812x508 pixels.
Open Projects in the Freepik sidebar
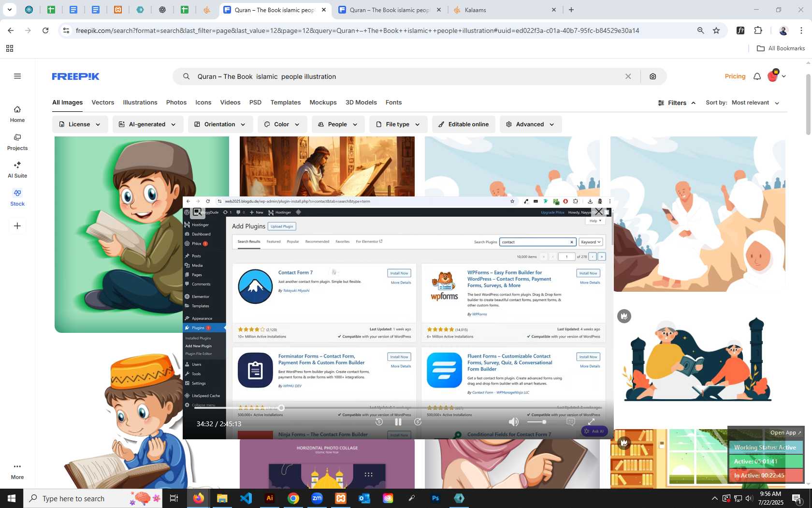pos(17,142)
